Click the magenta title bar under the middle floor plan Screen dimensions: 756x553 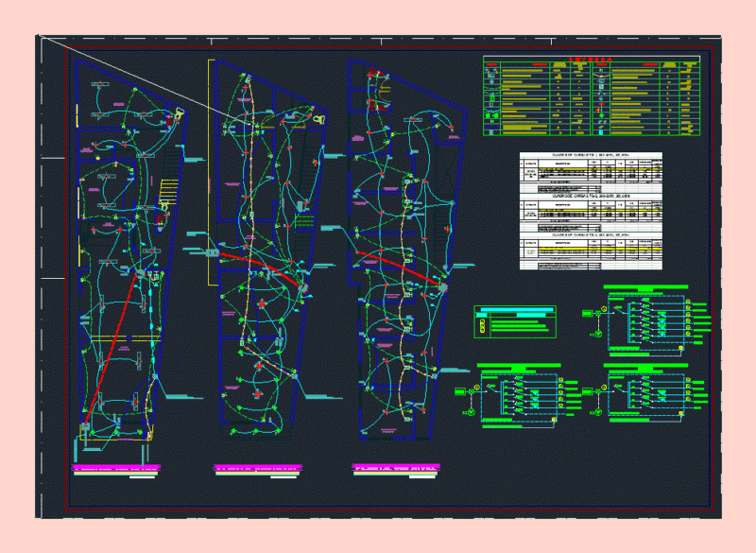[257, 468]
